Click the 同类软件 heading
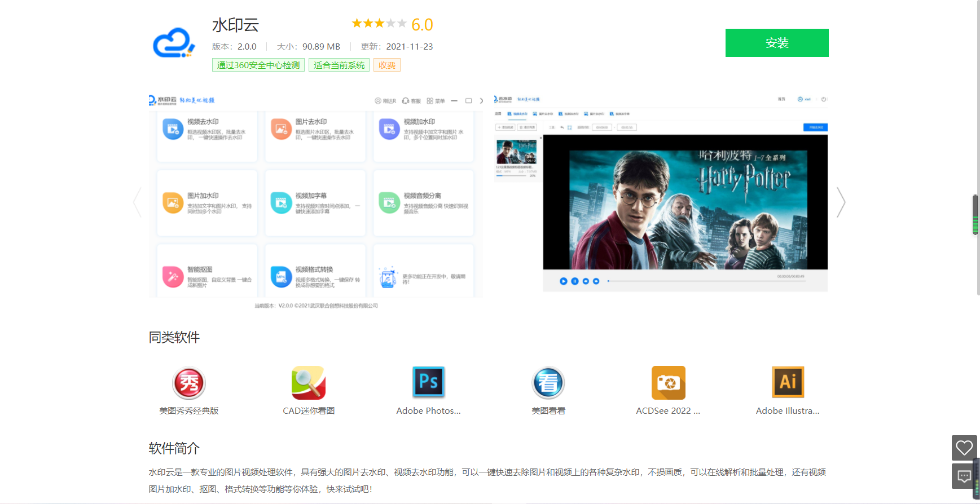The image size is (980, 504). tap(174, 337)
